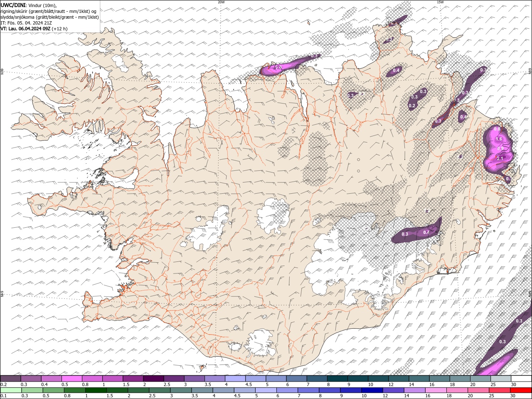The image size is (532, 399).
Task: Click the UWC/DINI title text
Action: pyautogui.click(x=13, y=5)
